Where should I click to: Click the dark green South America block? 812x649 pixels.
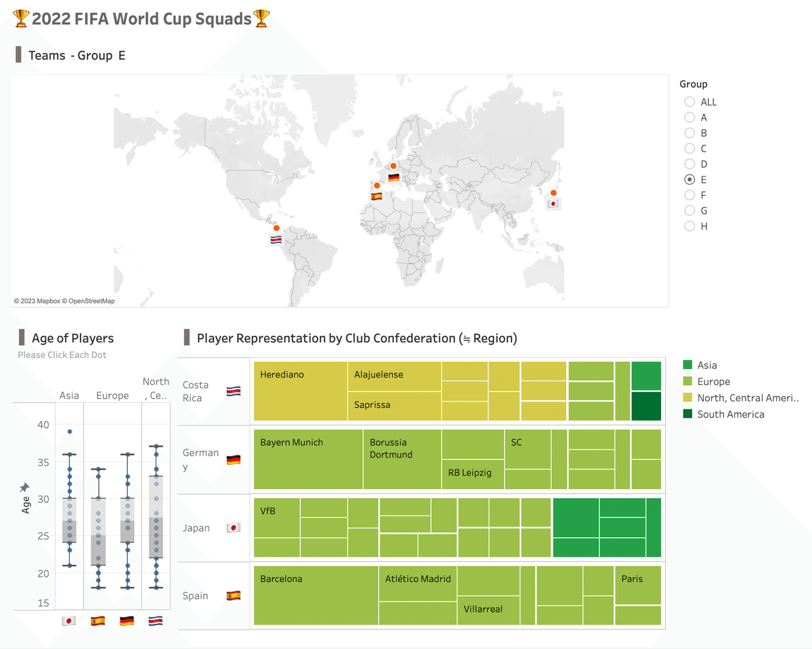click(646, 406)
